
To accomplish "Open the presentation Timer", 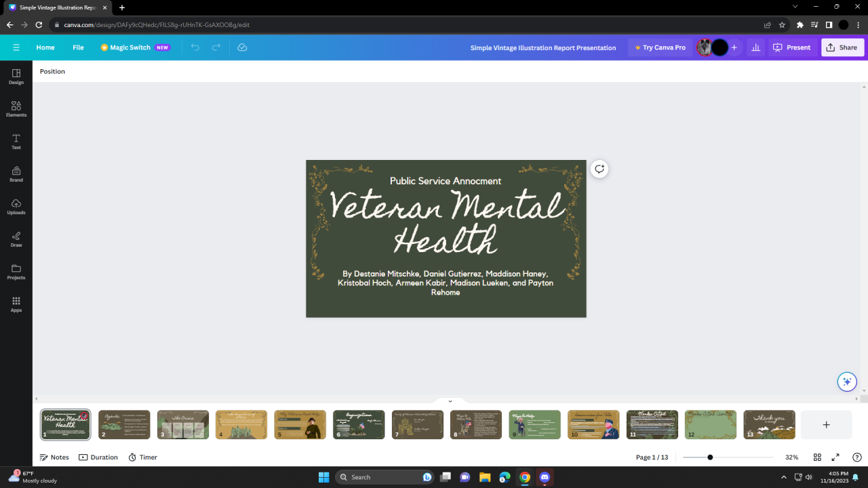I will pos(142,457).
